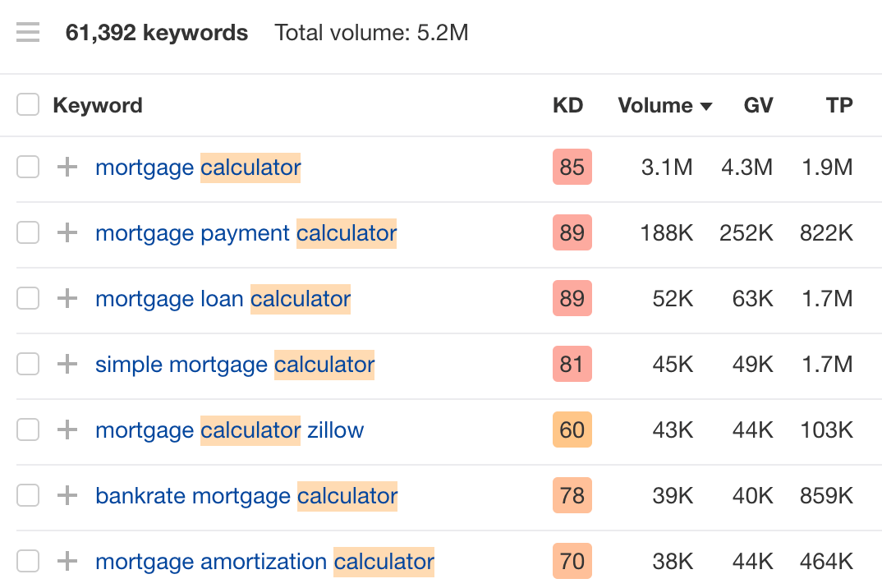The image size is (882, 588).
Task: Click the plus icon beside "bankrate mortgage calculator"
Action: [67, 495]
